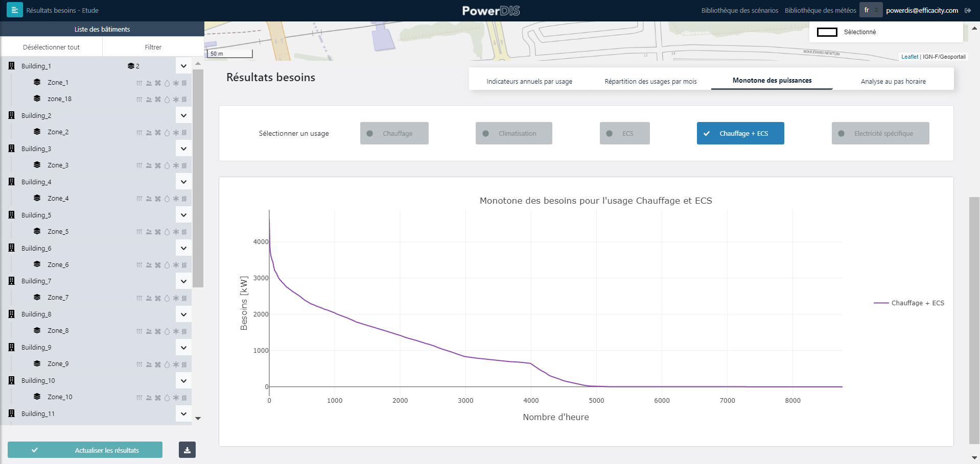Switch to Analyse au pas horaire tab

[893, 81]
